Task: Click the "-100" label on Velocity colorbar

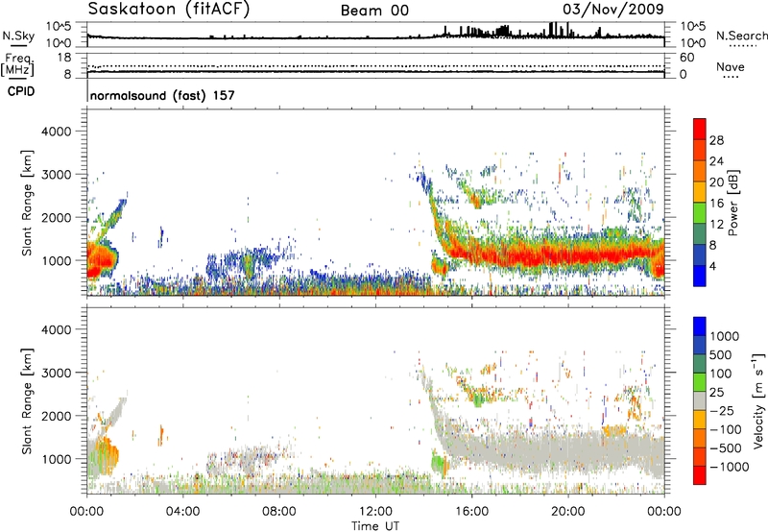Action: click(x=725, y=429)
